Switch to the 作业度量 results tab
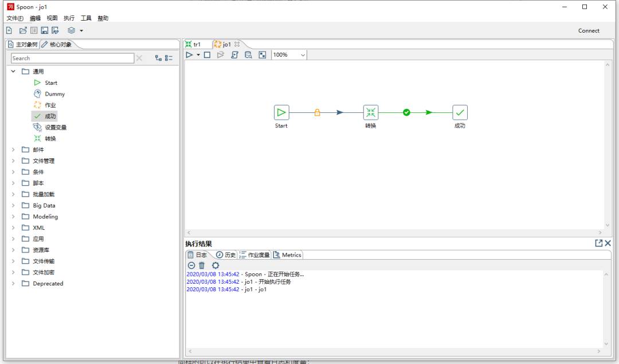Image resolution: width=619 pixels, height=364 pixels. (x=254, y=255)
